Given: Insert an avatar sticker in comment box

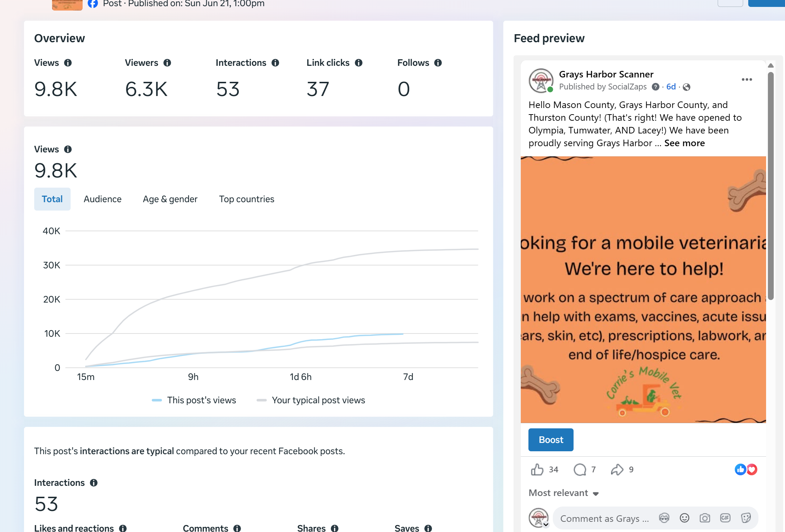Looking at the screenshot, I should tap(664, 518).
